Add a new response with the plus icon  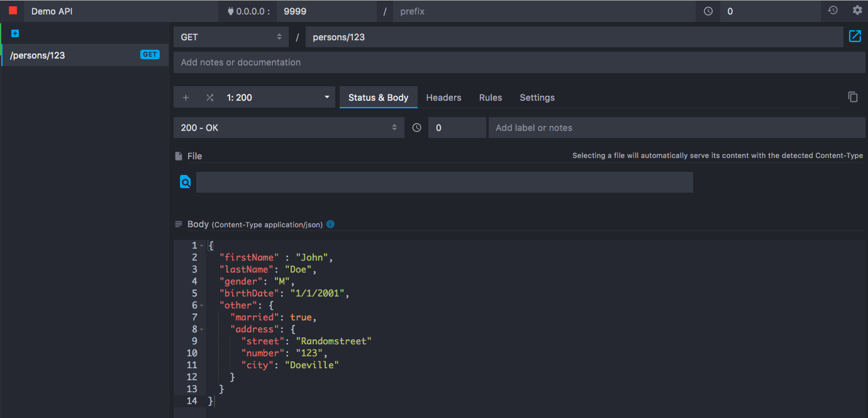186,97
